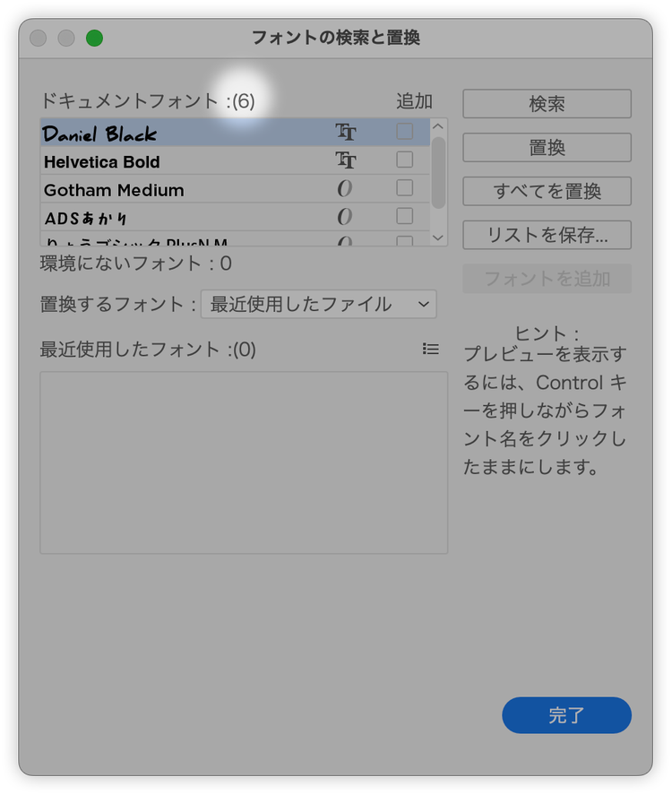Click the blue 完了 button
Image resolution: width=672 pixels, height=795 pixels.
566,715
